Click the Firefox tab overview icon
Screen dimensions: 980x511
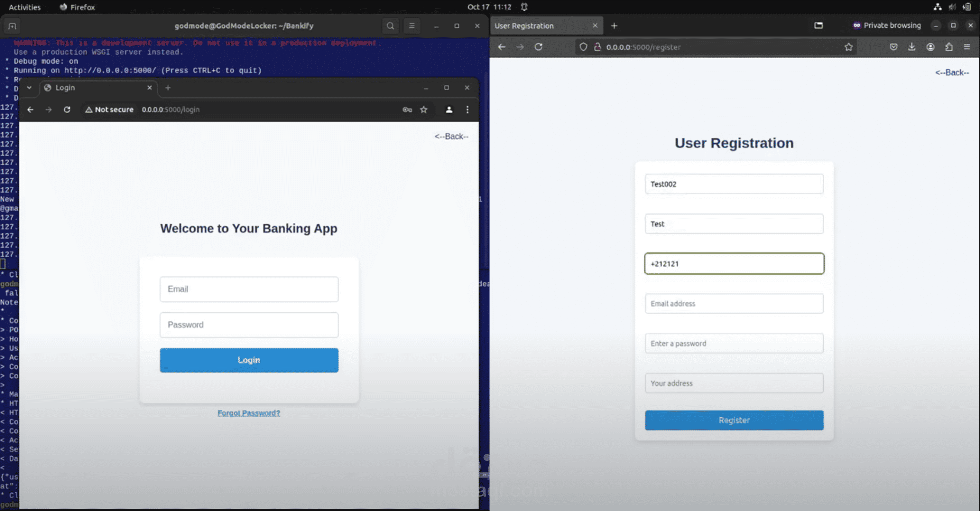pos(819,25)
